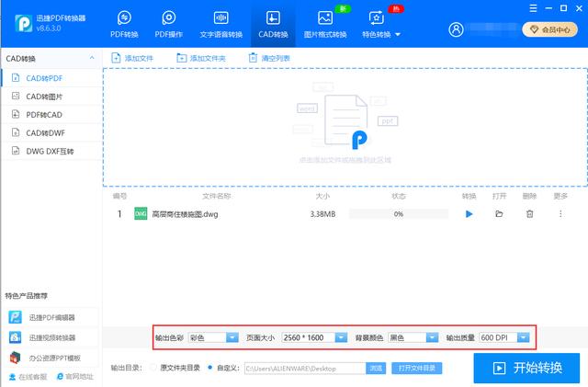The image size is (588, 387).
Task: Open the 输出质量 600 DPI dropdown
Action: click(x=504, y=337)
